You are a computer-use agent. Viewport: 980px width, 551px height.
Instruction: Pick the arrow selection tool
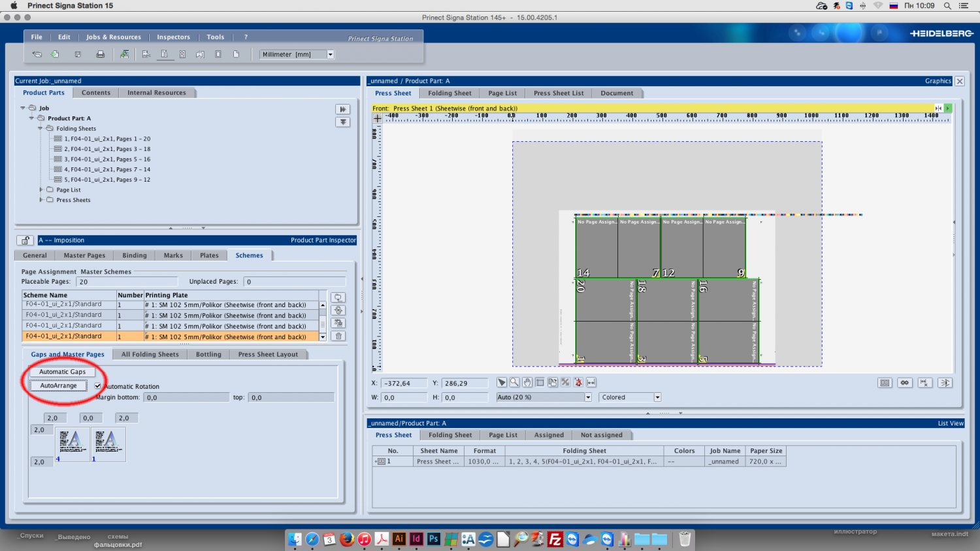(x=501, y=382)
